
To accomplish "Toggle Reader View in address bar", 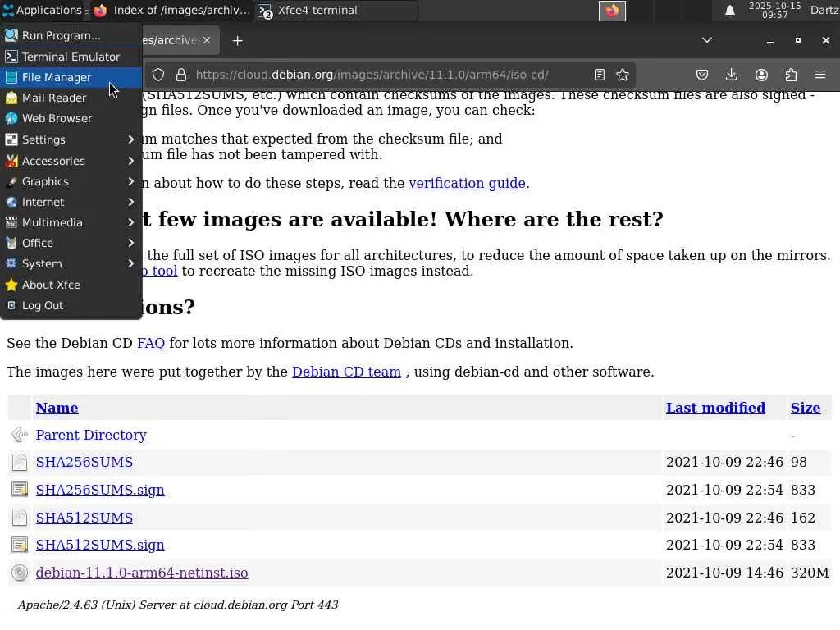I will coord(600,75).
